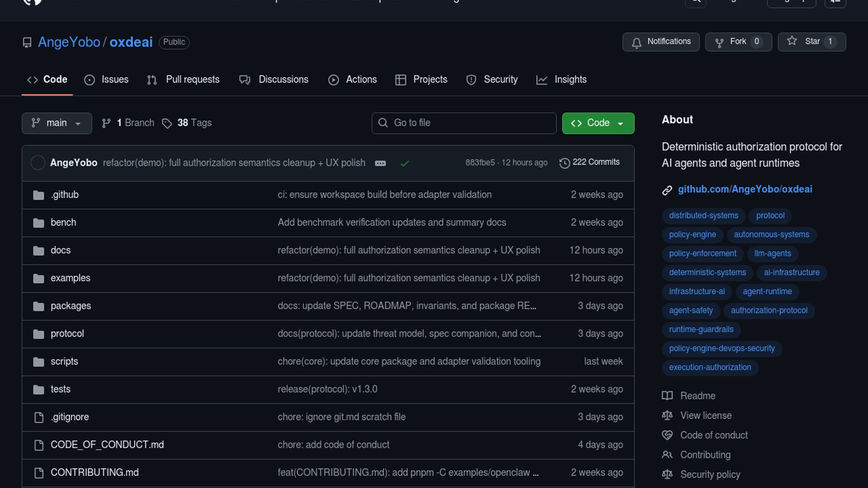
Task: Click the Notifications bell icon
Action: click(x=637, y=42)
